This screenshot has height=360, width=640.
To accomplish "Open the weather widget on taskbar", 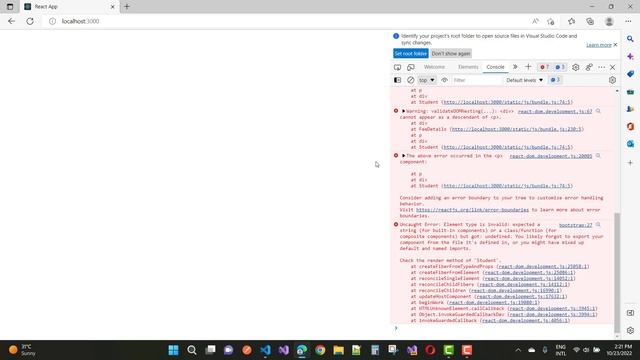I will coord(23,350).
